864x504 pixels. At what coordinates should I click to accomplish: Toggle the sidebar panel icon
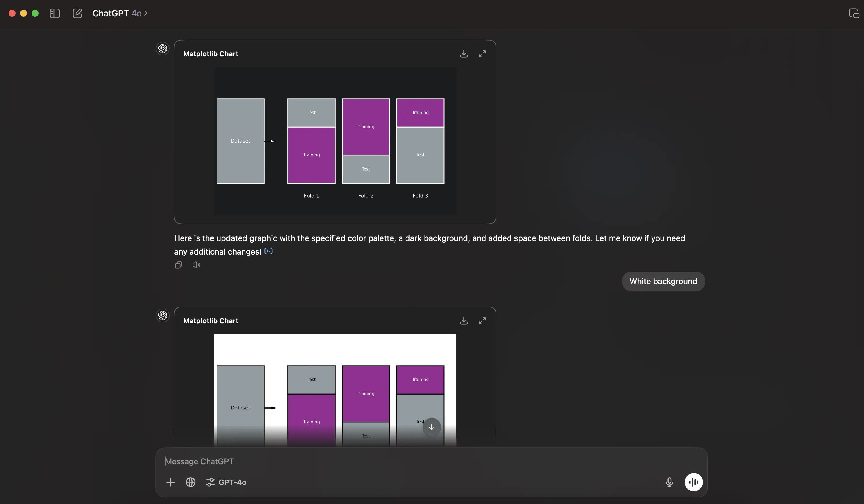(x=55, y=14)
